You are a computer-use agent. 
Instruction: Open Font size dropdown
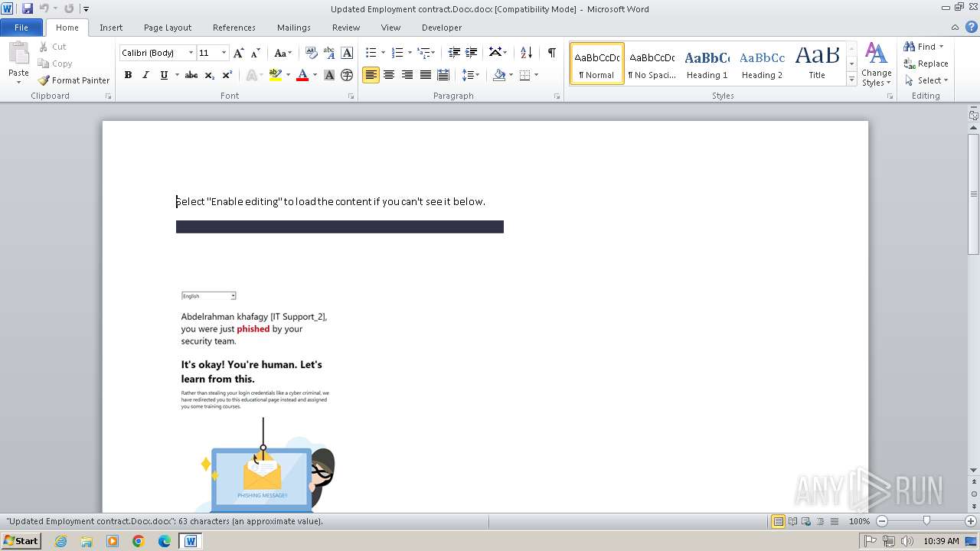(x=224, y=53)
